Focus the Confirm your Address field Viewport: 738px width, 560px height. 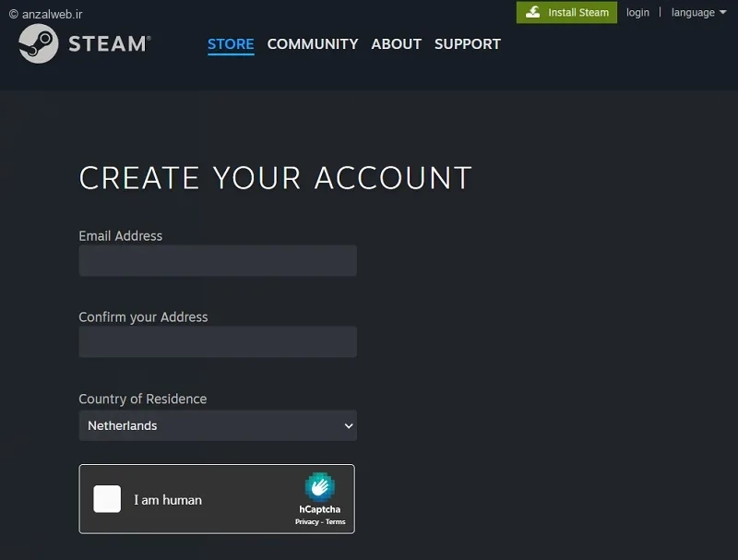(x=218, y=341)
